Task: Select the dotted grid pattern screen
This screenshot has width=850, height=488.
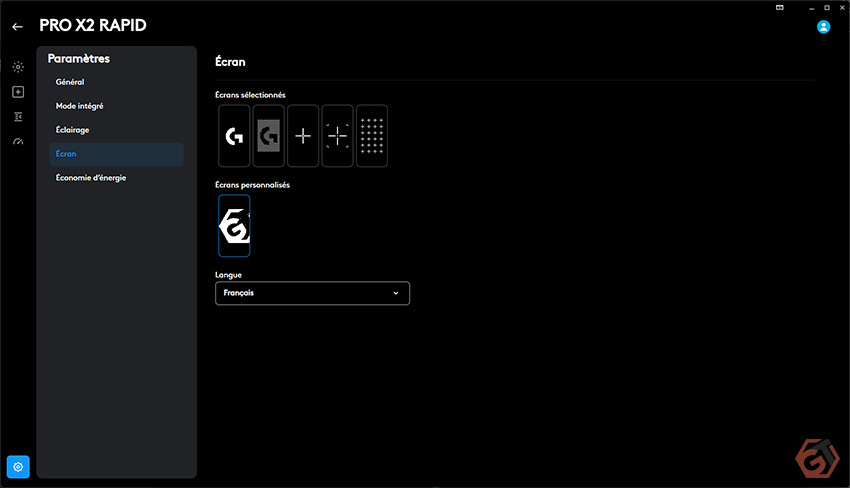Action: (372, 136)
